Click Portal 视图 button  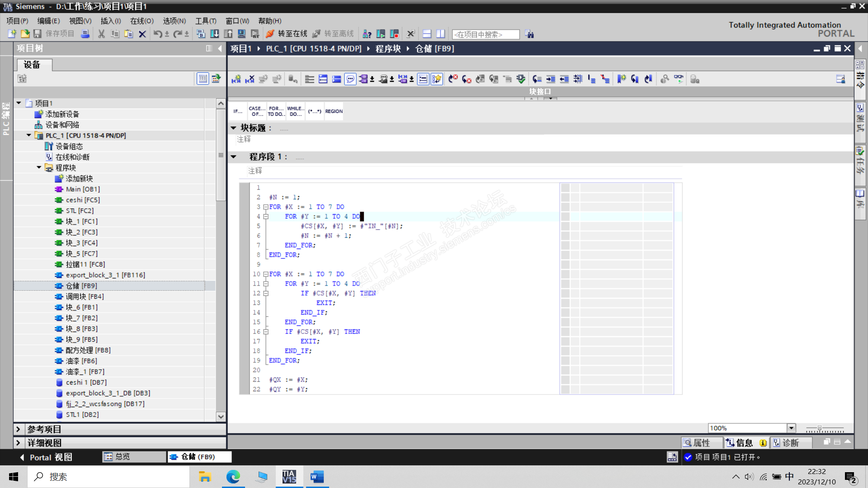coord(46,457)
